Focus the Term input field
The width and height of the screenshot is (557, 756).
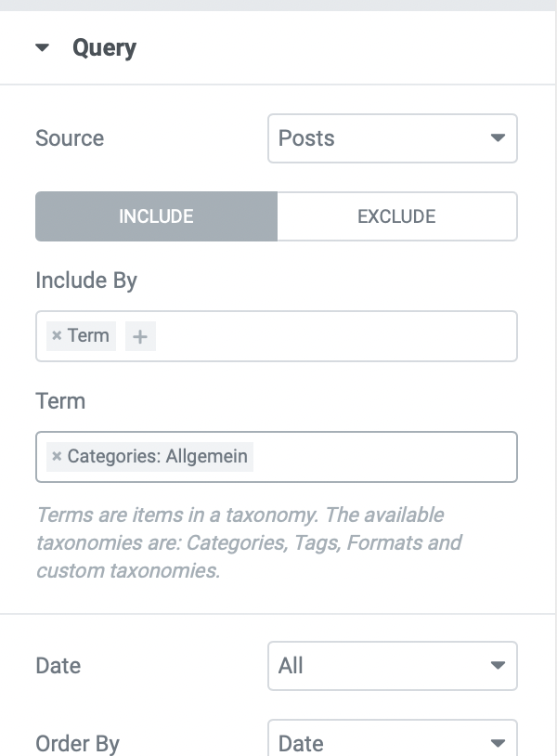click(384, 457)
